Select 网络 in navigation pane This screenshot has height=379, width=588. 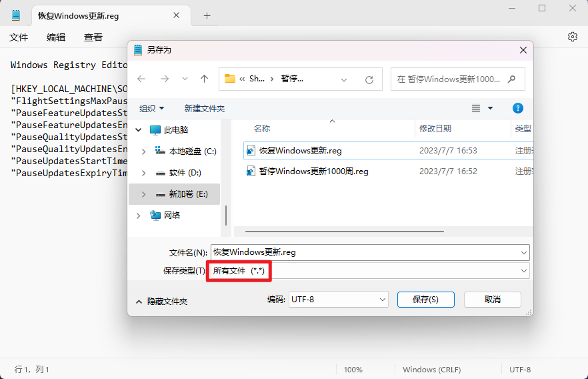point(172,216)
